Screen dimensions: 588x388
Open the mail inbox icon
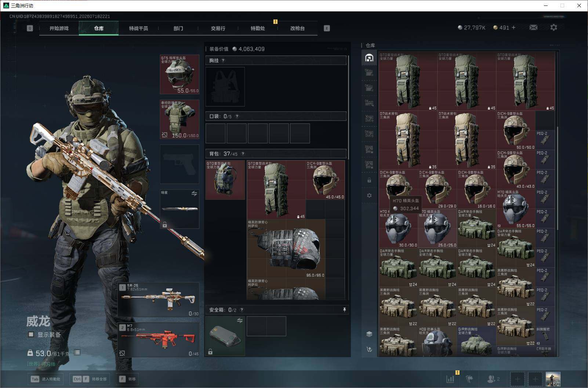[x=533, y=28]
